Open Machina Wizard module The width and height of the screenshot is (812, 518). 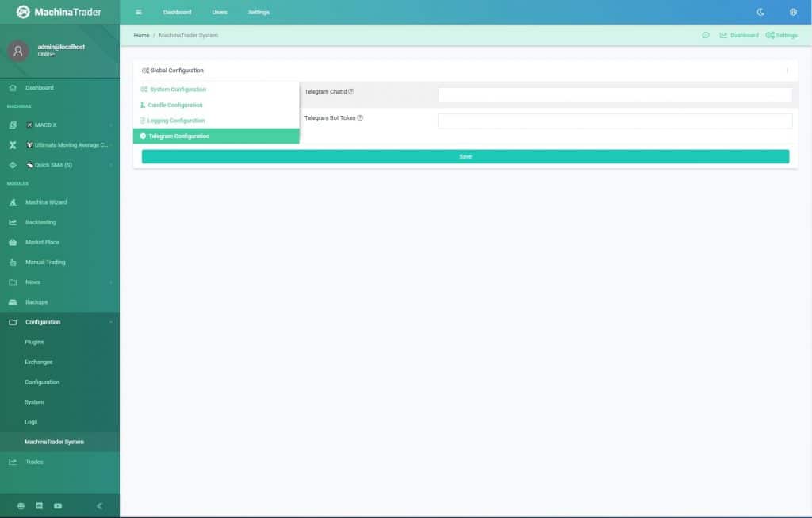tap(46, 202)
